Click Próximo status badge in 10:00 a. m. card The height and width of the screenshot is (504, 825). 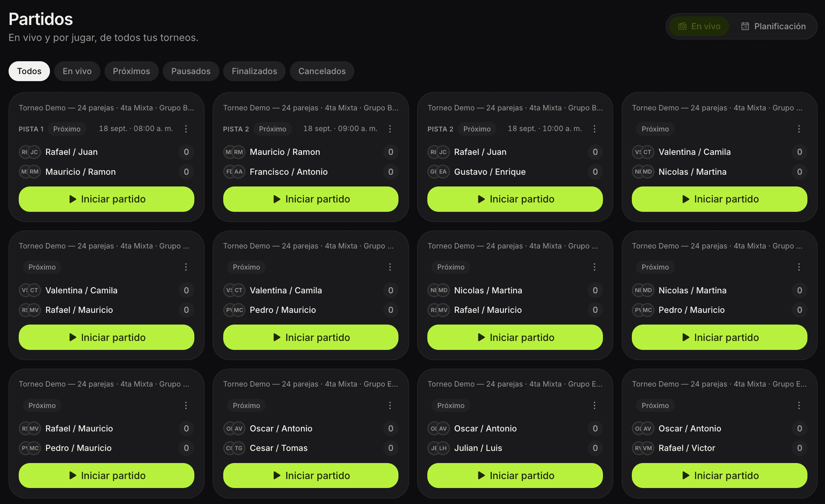[x=477, y=129]
